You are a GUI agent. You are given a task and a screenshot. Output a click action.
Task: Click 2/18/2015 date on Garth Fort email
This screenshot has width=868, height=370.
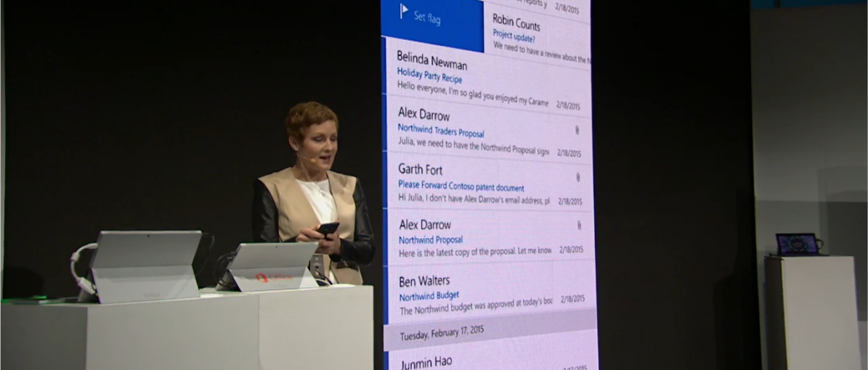570,201
